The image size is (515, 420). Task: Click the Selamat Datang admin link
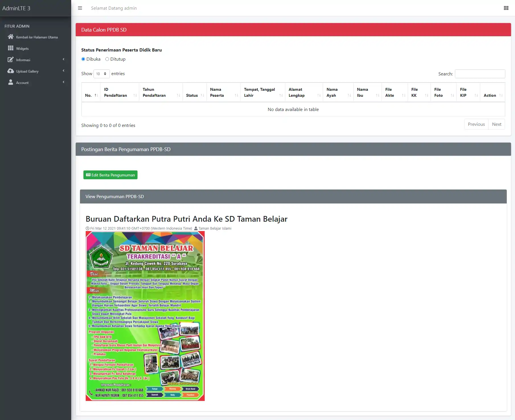coord(114,8)
